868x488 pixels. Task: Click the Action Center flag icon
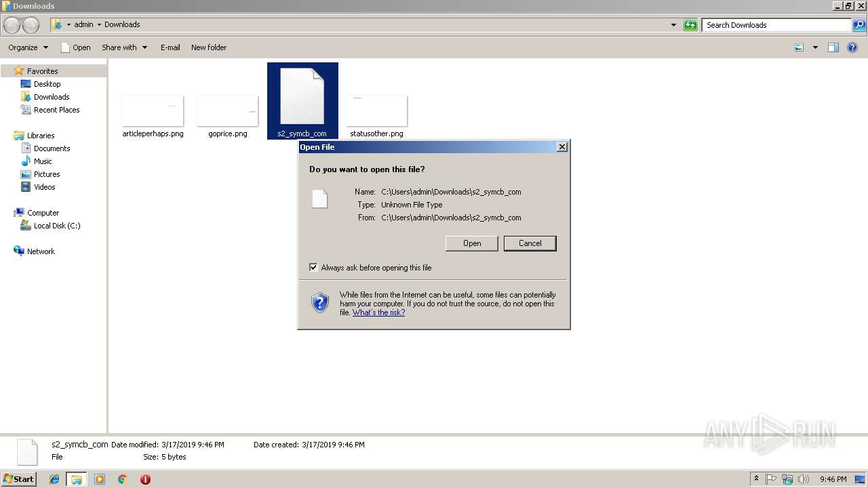click(x=771, y=479)
